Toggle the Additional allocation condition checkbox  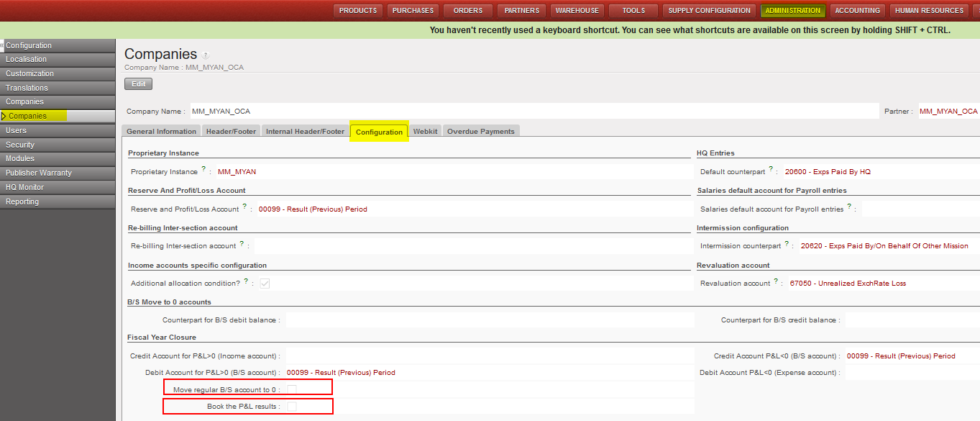tap(265, 284)
